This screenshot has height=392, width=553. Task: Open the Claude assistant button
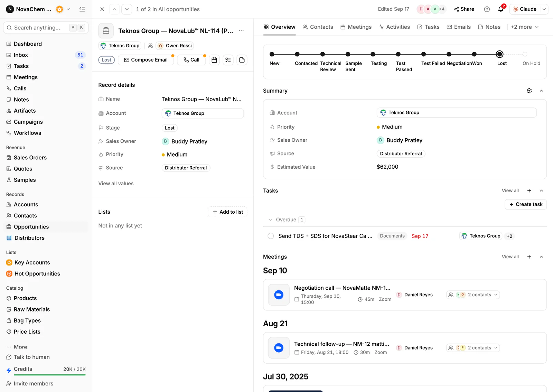(x=525, y=9)
